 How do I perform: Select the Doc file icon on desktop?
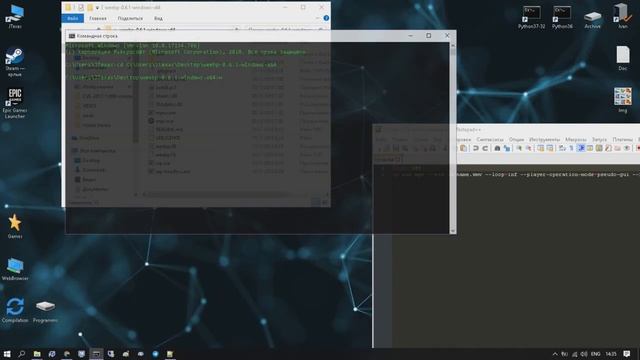(x=622, y=58)
